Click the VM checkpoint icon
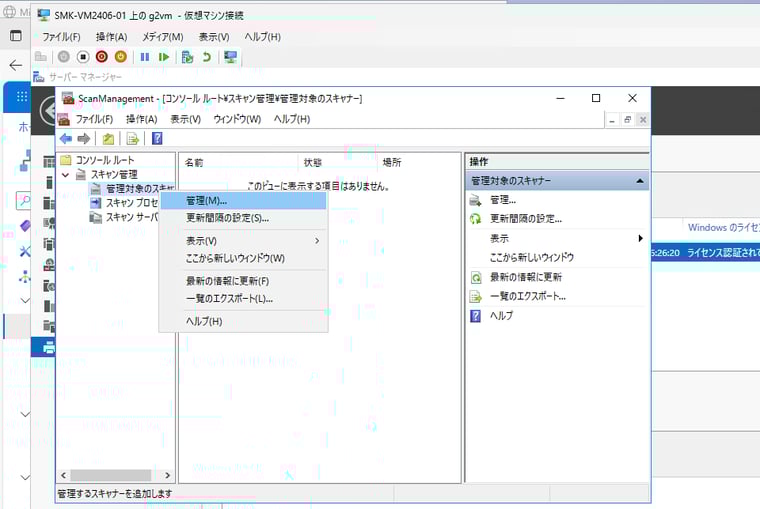Viewport: 760px width, 509px height. point(187,57)
